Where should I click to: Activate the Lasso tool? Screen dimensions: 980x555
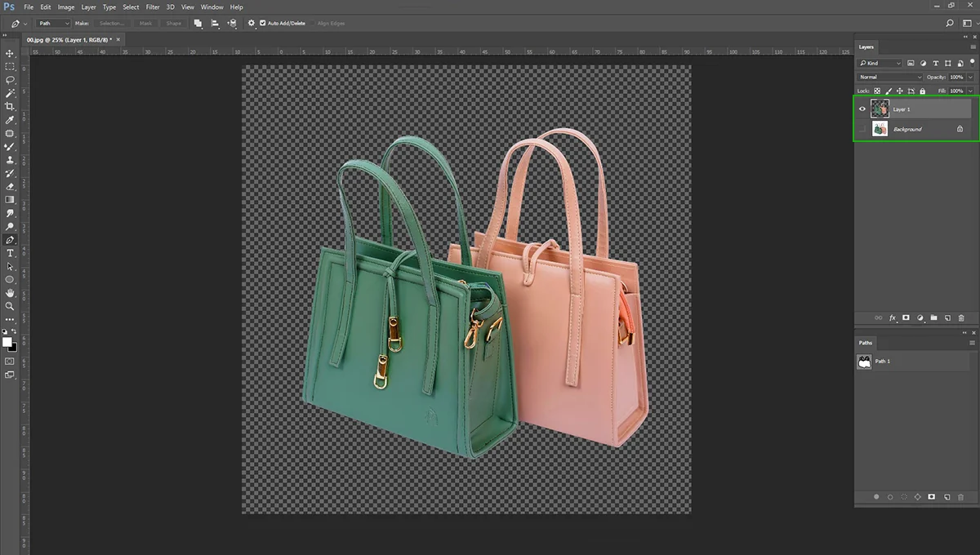(x=11, y=79)
